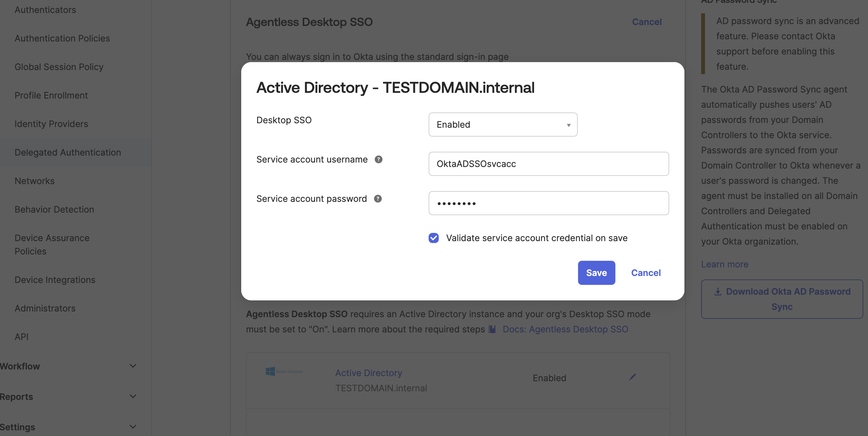Click the pencil edit icon for Active Directory
The width and height of the screenshot is (868, 436).
[x=632, y=377]
